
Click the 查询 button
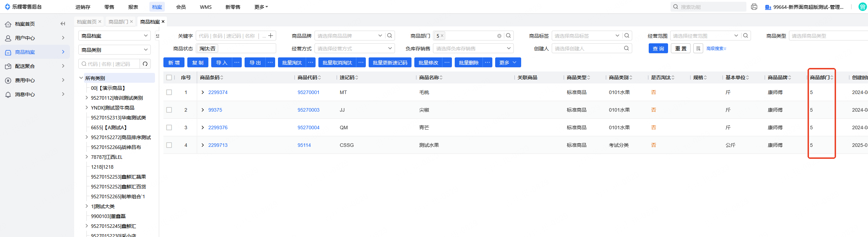658,49
